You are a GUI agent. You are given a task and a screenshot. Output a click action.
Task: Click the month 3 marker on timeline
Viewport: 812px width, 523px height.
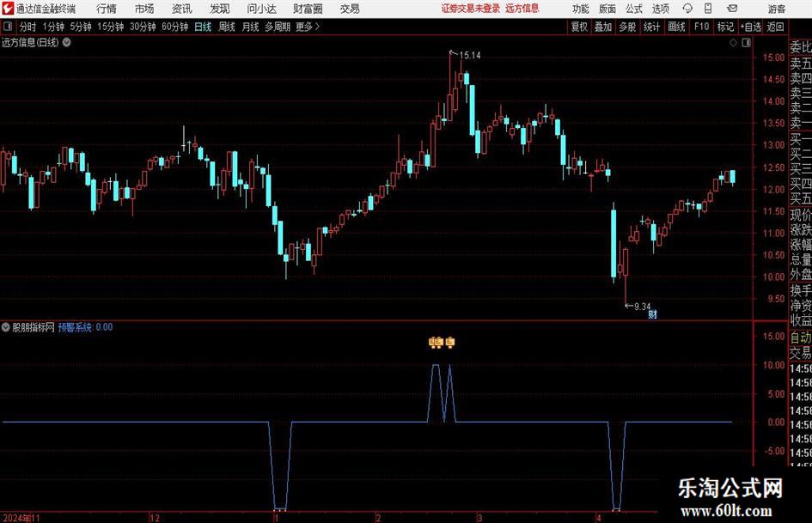click(x=479, y=518)
